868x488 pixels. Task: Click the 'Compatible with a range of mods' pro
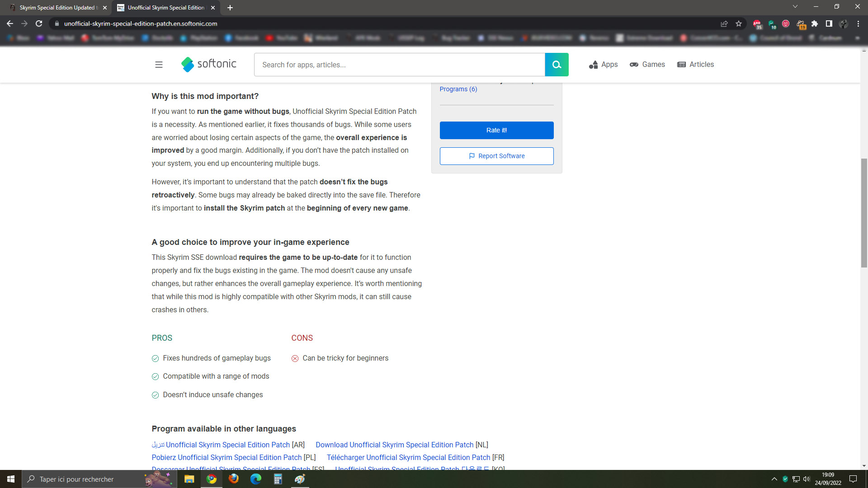tap(216, 376)
